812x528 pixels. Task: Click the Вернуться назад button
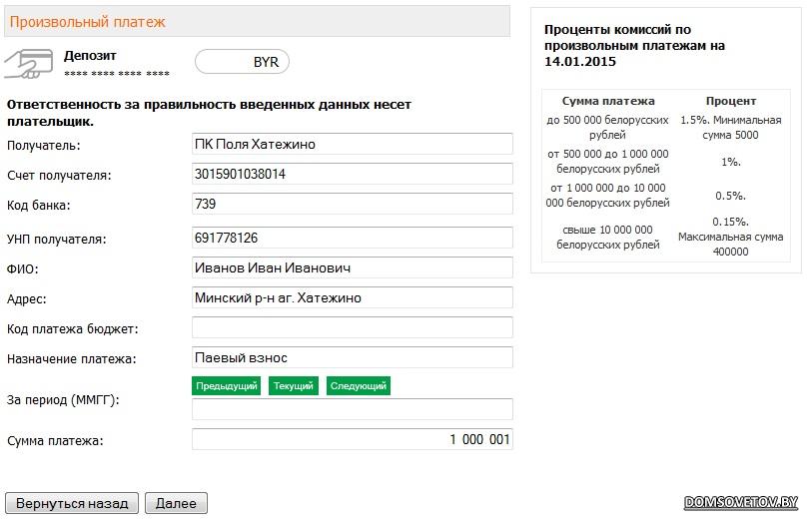coord(72,503)
